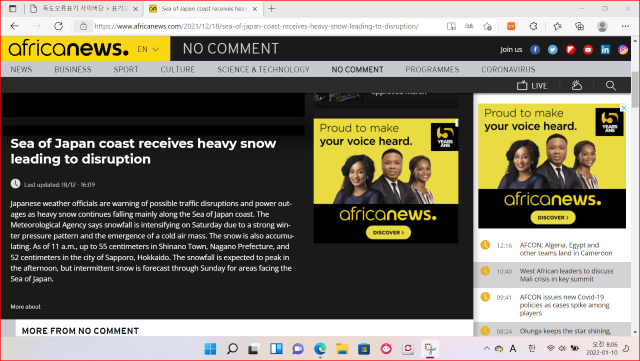Open the weather icon in dark bar
This screenshot has height=361, width=640.
[577, 85]
